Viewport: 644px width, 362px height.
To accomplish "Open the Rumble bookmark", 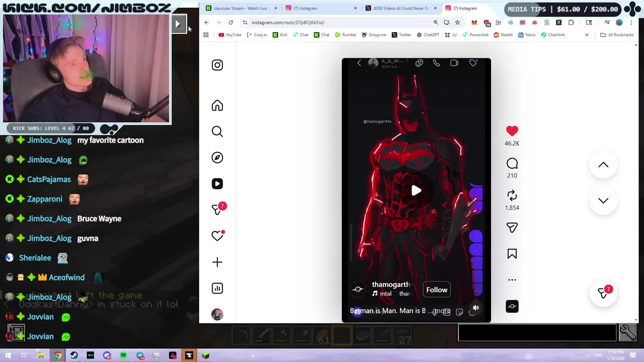I will click(345, 35).
